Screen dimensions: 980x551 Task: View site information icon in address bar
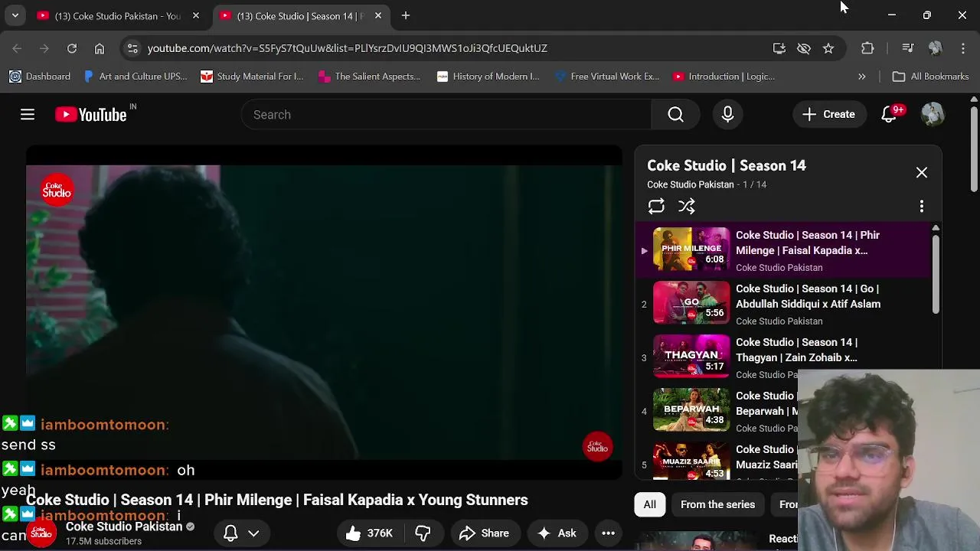tap(132, 48)
